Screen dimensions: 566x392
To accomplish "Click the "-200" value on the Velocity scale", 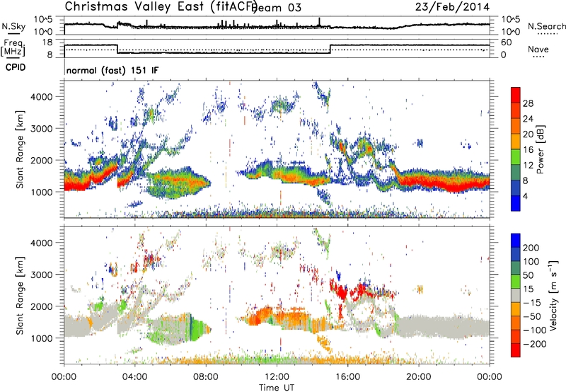I will [535, 344].
